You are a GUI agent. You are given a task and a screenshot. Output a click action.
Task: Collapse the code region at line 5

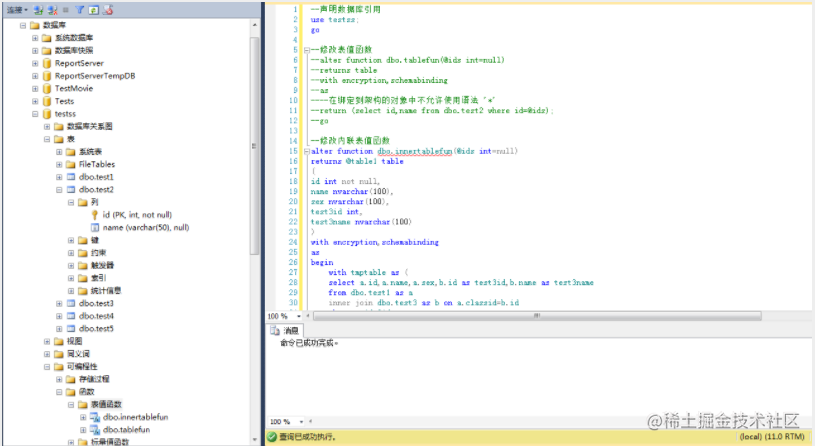coord(307,50)
